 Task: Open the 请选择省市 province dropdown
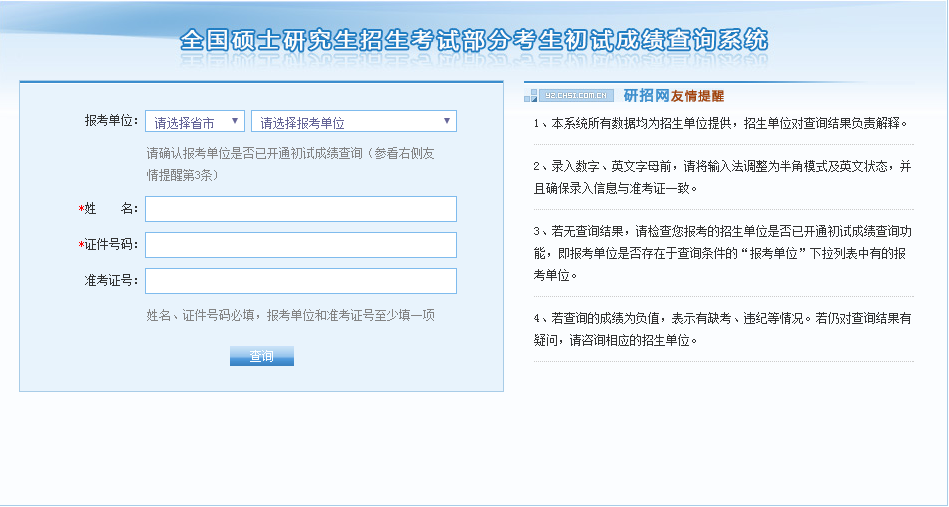195,122
